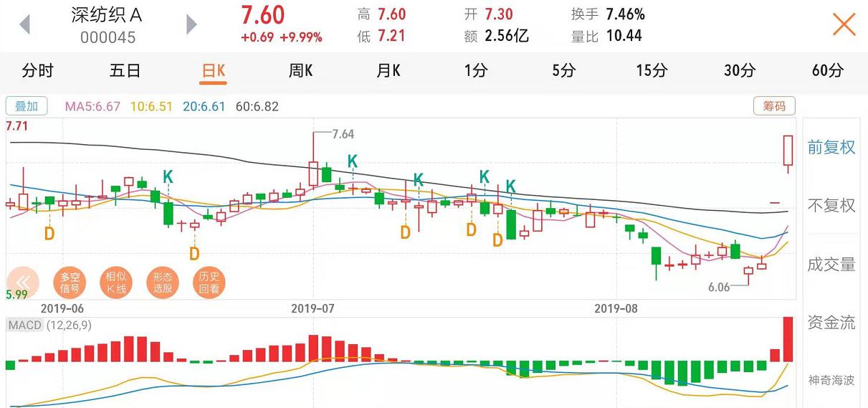The height and width of the screenshot is (408, 868).
Task: Click the 20:6.61 moving average label
Action: [x=204, y=106]
